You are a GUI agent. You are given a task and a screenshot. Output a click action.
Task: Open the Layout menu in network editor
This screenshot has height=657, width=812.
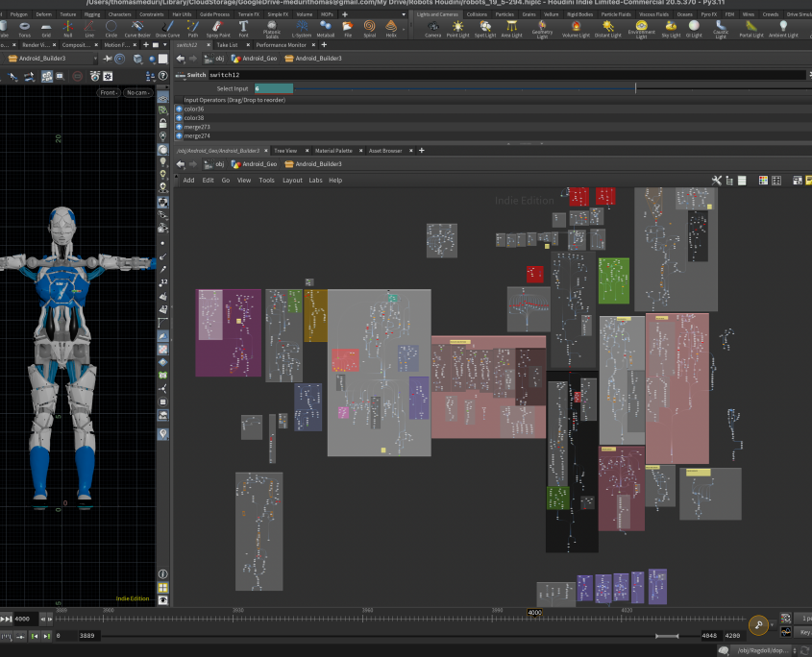coord(292,180)
